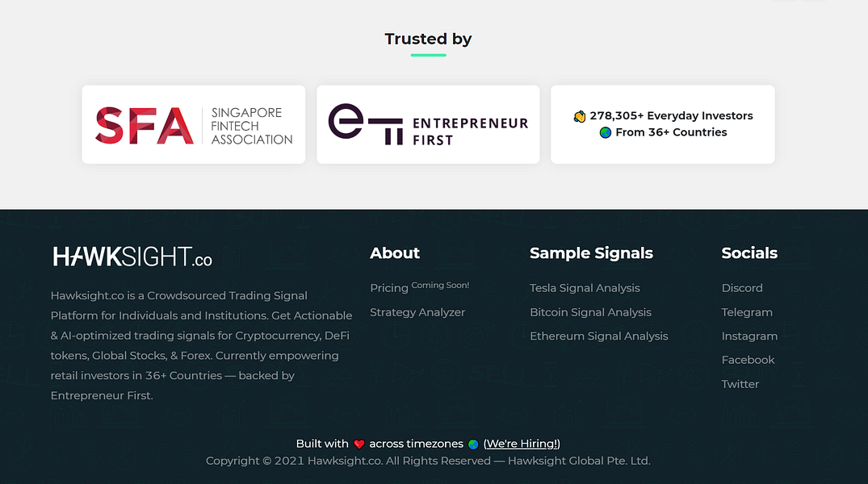Open the Telegram social link
The height and width of the screenshot is (484, 868).
(747, 312)
